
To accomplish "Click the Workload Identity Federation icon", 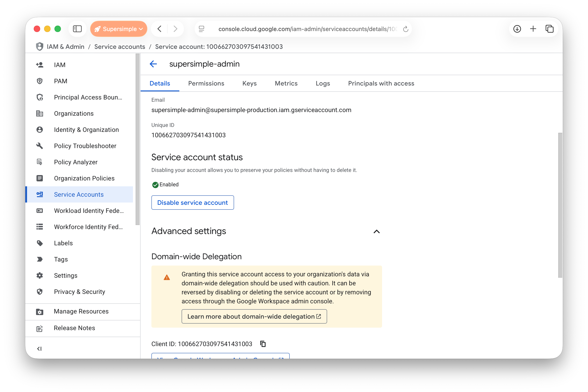I will [x=39, y=211].
